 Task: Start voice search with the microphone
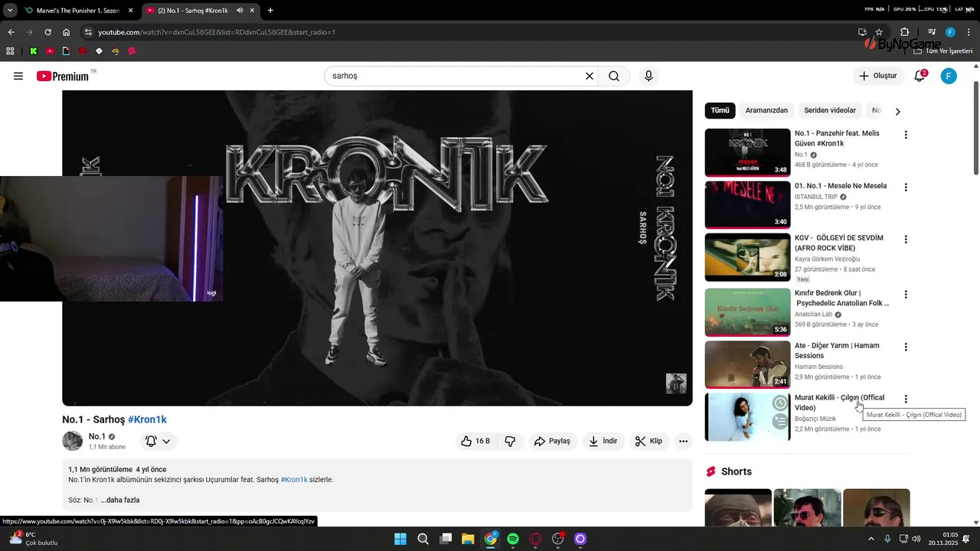click(648, 76)
